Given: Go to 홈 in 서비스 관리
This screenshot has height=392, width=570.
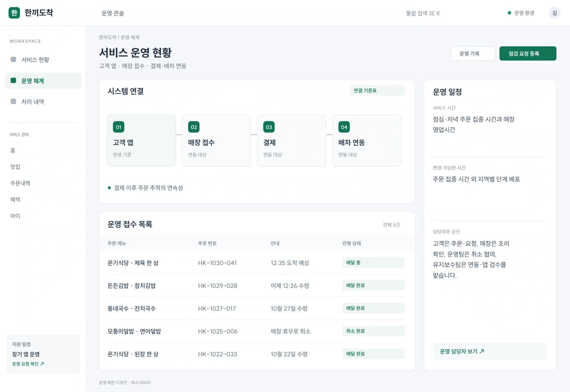Looking at the screenshot, I should point(13,150).
